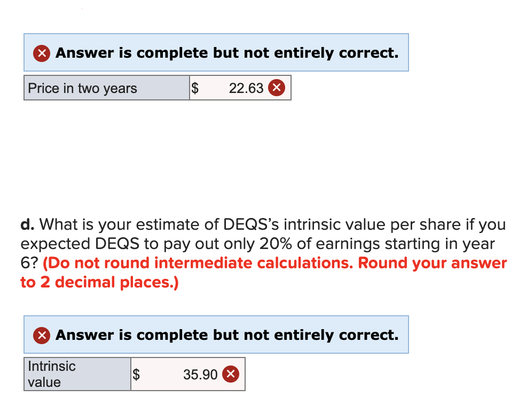Screen dimensions: 518x420
Task: Click red X icon in top banner
Action: (42, 53)
